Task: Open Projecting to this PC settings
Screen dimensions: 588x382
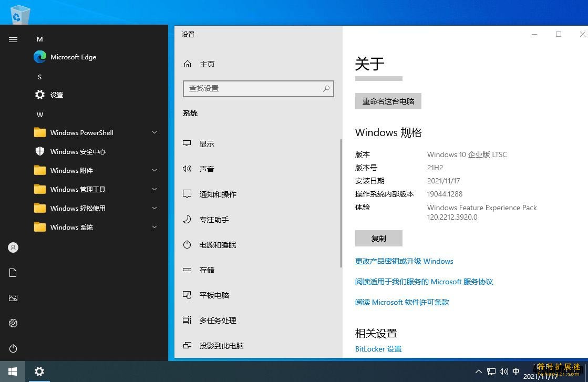Action: (x=221, y=345)
